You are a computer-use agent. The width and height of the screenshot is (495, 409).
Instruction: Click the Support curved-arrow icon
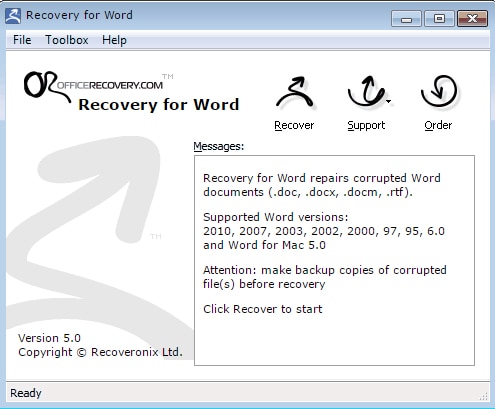pyautogui.click(x=366, y=91)
